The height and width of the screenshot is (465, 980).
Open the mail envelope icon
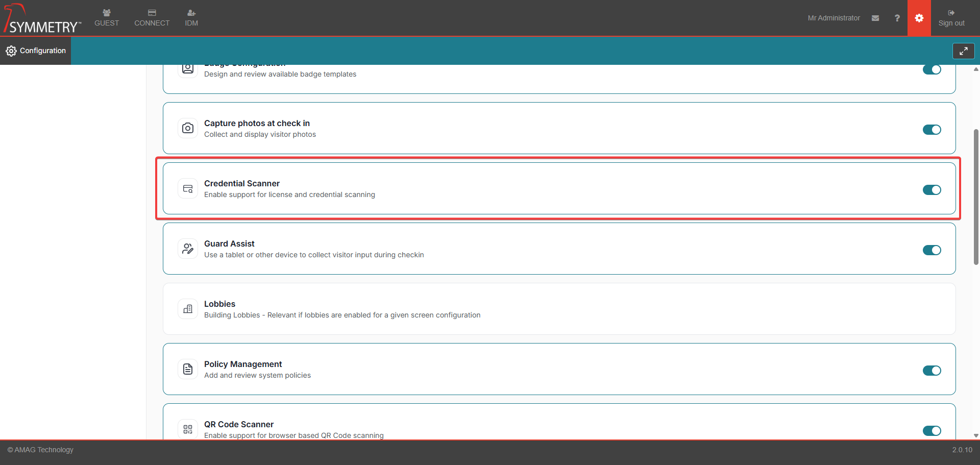click(x=875, y=18)
